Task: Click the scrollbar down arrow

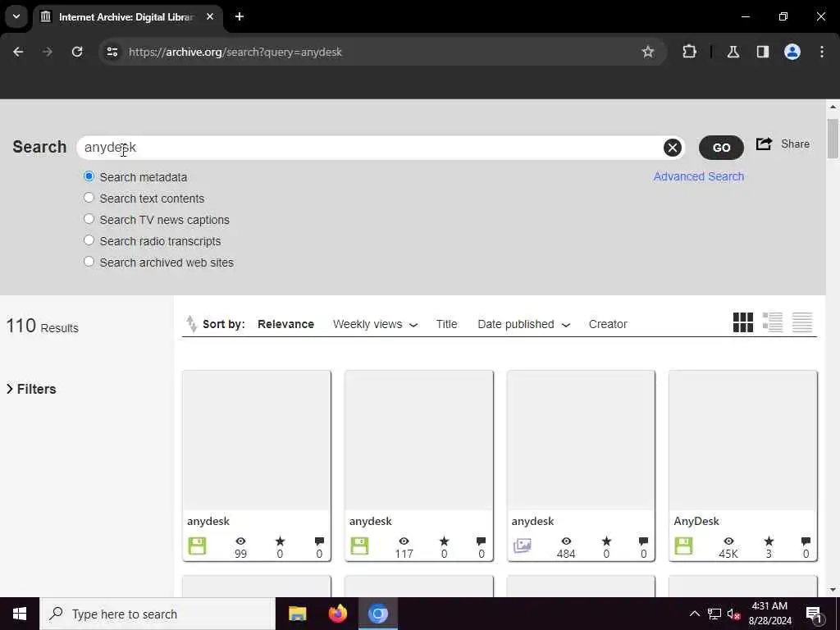Action: 833,590
